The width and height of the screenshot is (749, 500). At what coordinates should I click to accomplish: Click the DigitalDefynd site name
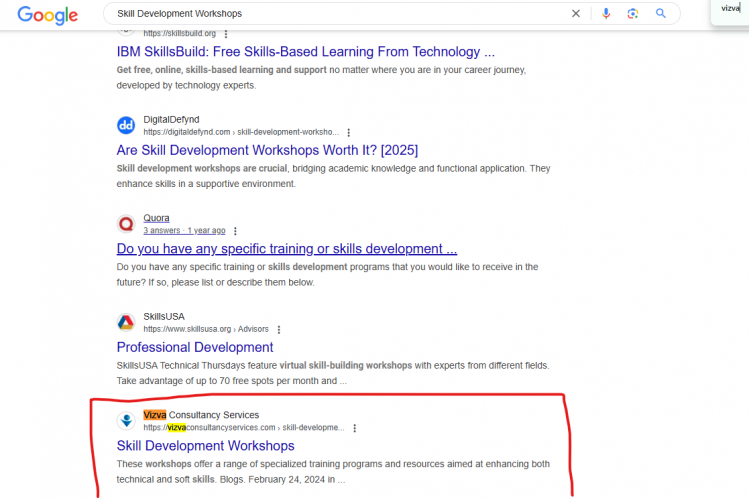coord(171,119)
